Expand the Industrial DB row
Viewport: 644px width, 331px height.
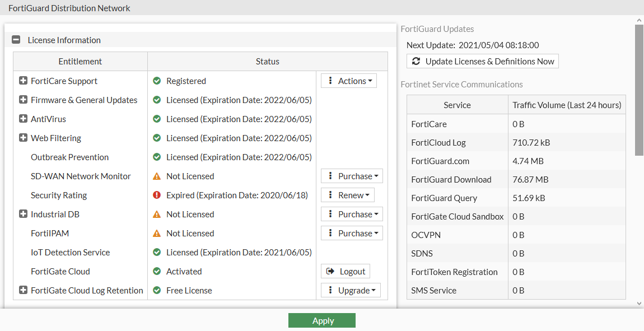(x=23, y=214)
